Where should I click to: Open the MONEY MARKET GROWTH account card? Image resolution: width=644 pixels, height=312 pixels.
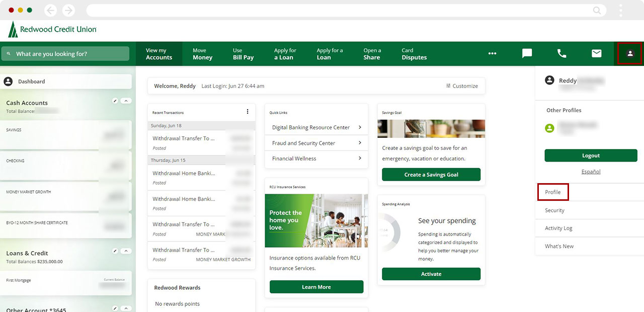(66, 196)
